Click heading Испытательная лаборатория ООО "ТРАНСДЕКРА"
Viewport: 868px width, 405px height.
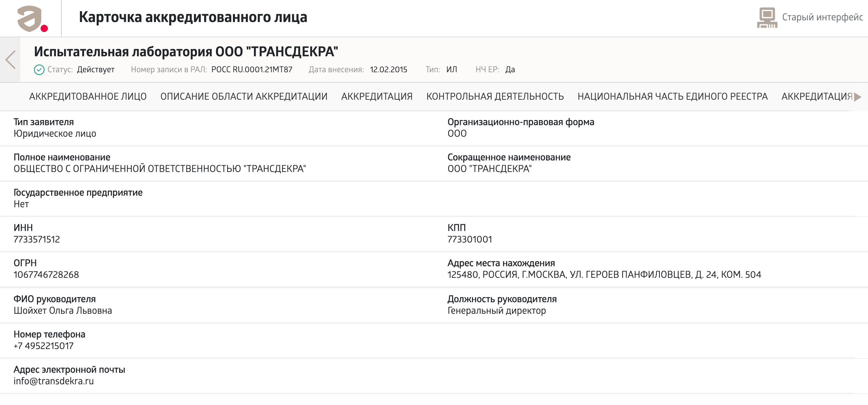point(186,52)
